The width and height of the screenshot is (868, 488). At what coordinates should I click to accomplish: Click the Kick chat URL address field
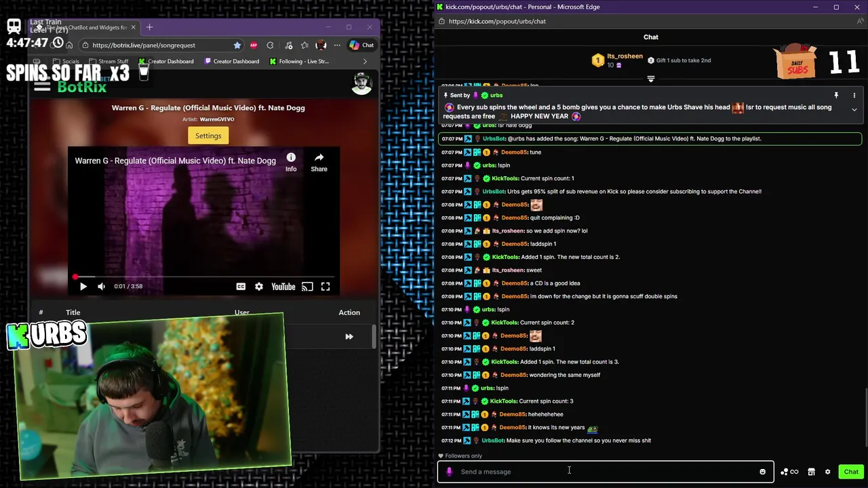click(x=497, y=21)
